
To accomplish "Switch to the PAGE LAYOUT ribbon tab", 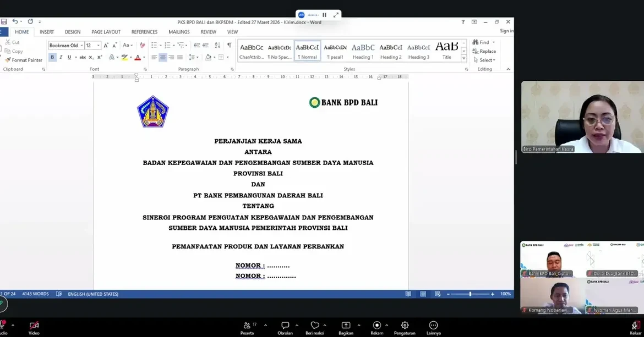I will [x=106, y=32].
